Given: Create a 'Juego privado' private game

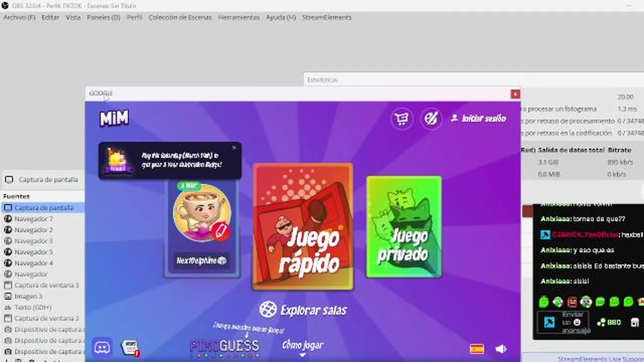Looking at the screenshot, I should 404,226.
